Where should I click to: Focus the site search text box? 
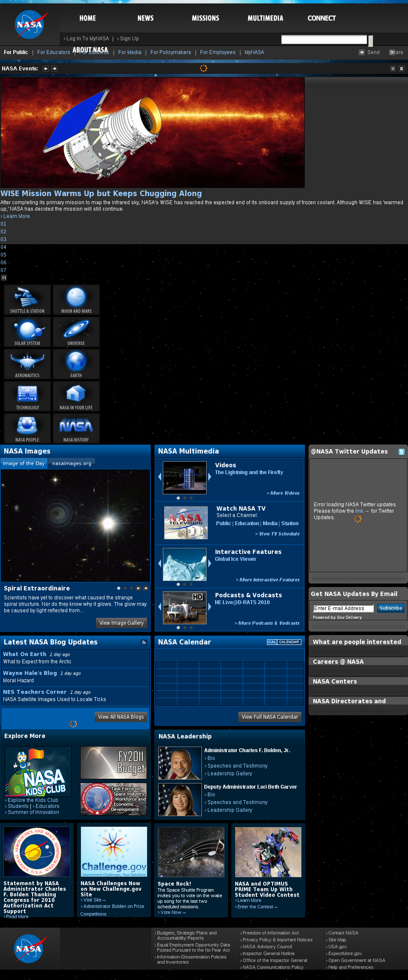click(x=324, y=39)
